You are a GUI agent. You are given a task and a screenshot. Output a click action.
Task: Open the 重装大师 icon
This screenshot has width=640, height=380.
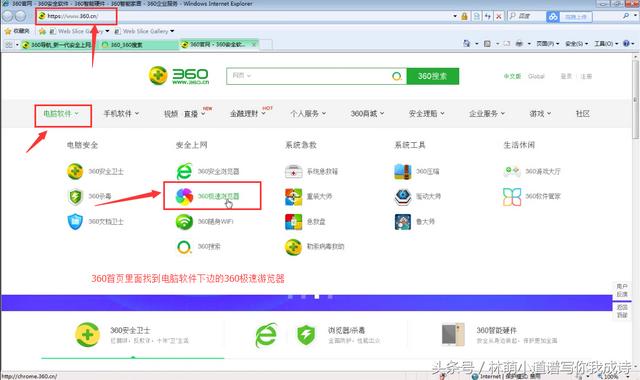tap(293, 197)
